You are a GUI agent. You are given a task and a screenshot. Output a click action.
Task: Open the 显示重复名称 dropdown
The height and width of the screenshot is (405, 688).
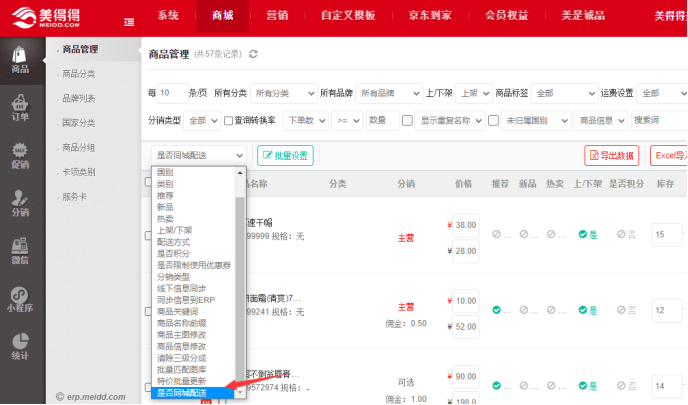tap(450, 121)
